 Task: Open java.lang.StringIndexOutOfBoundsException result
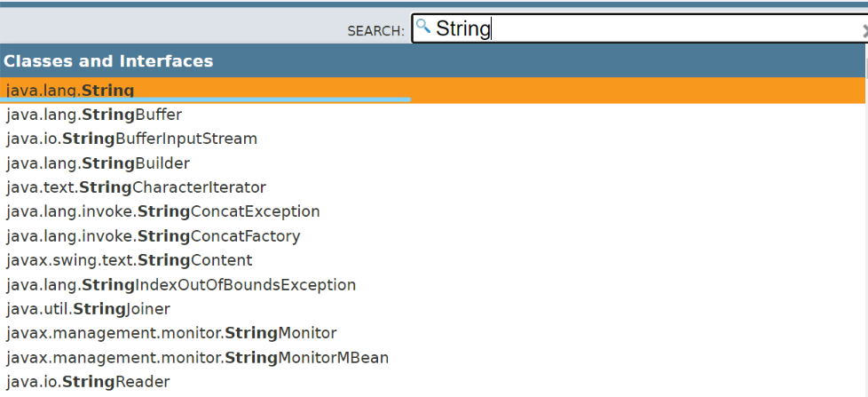point(180,285)
